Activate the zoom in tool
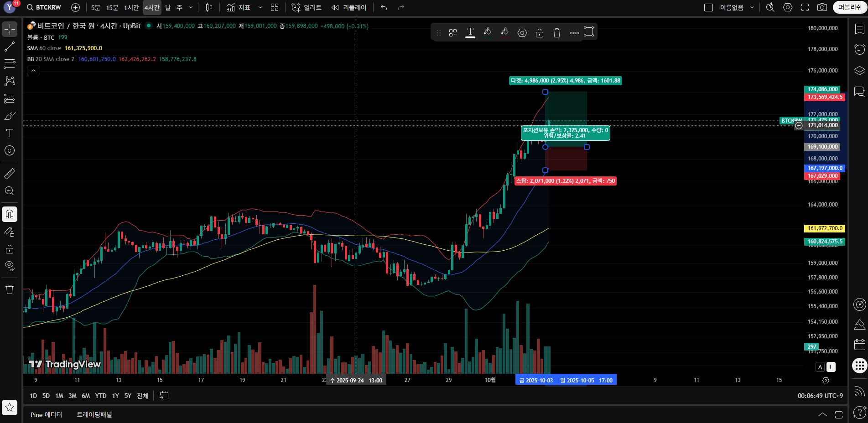 pyautogui.click(x=10, y=191)
